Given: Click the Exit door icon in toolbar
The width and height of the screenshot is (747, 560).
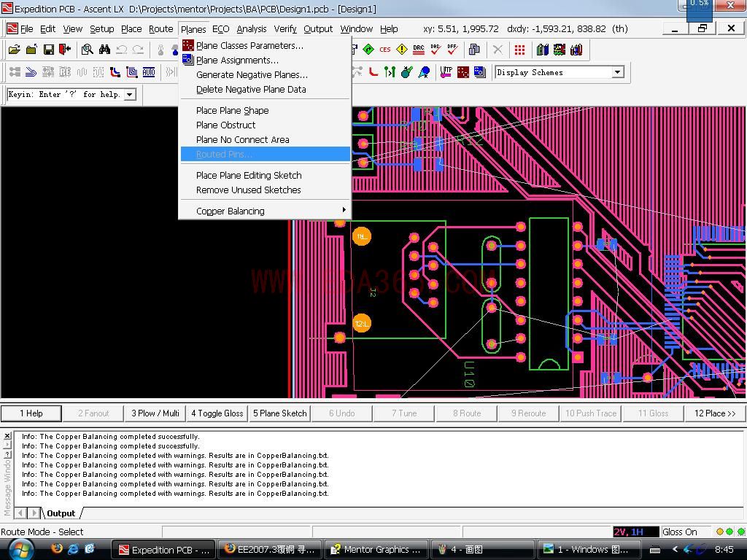Looking at the screenshot, I should click(x=65, y=50).
